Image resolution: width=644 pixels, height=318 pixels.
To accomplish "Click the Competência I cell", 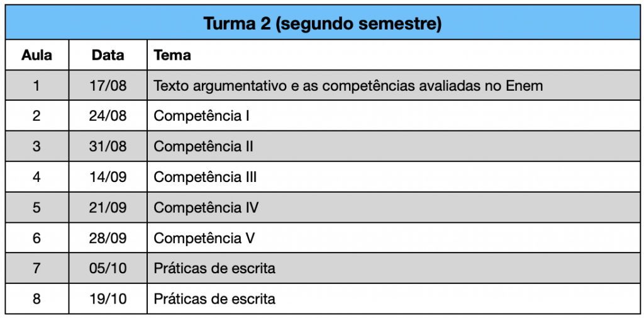I will coord(393,116).
